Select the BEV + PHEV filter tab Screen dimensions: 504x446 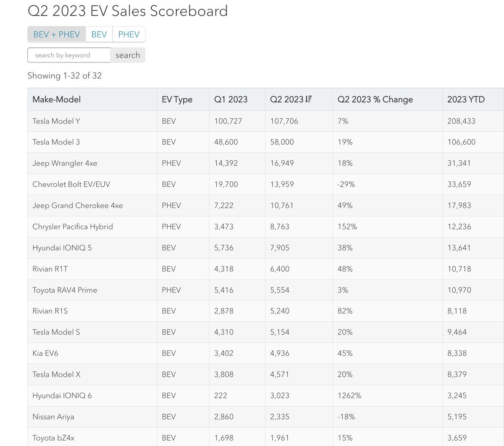point(57,34)
